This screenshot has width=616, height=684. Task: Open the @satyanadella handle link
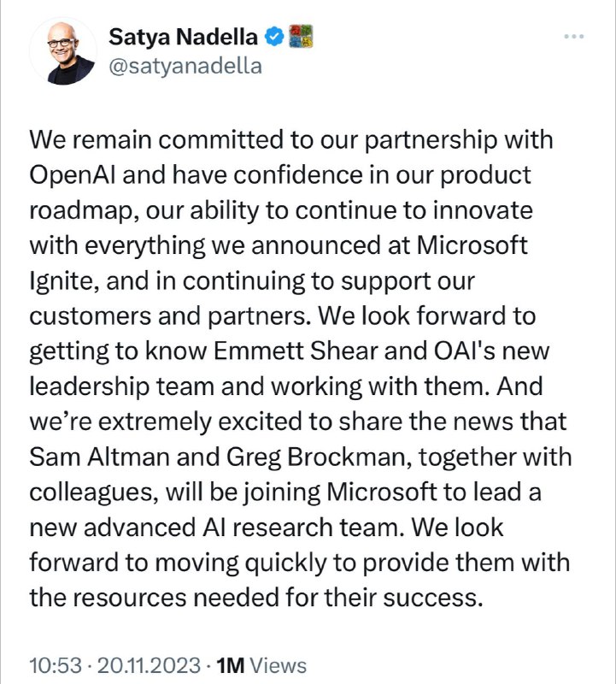tap(185, 67)
